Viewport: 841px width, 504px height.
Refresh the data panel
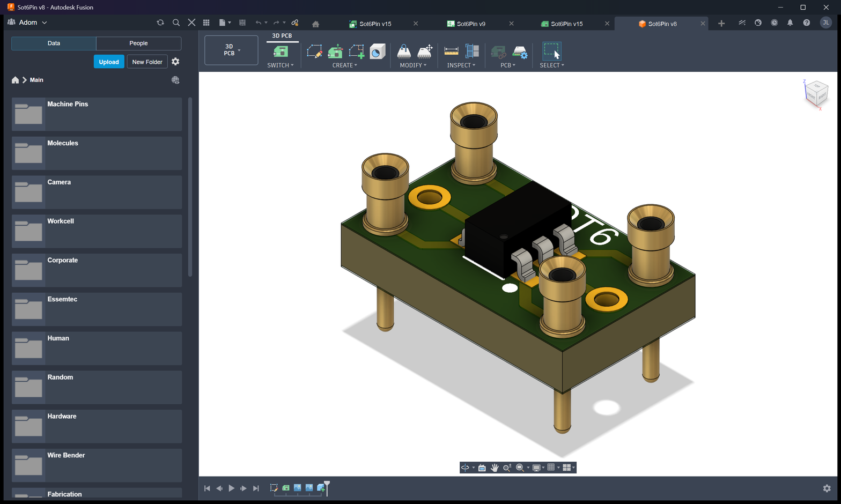160,23
